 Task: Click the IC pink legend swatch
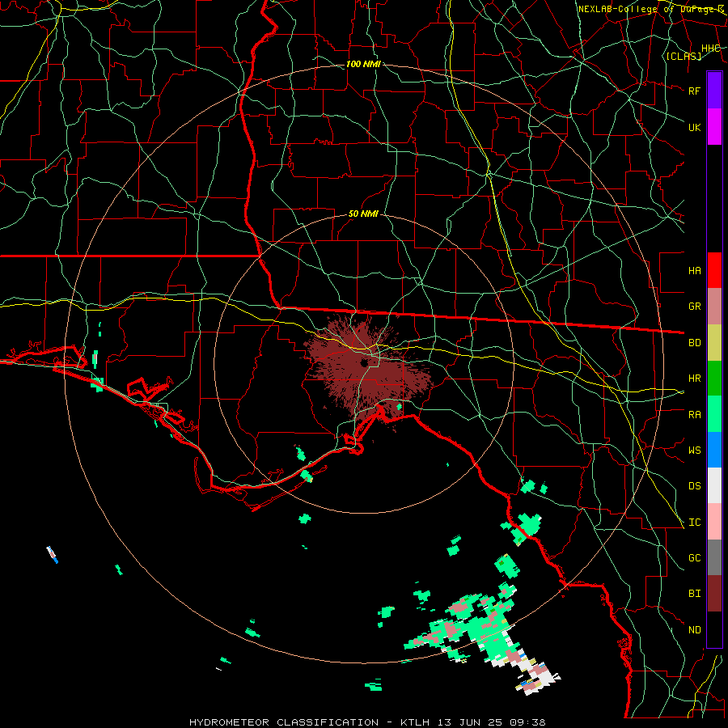point(714,522)
